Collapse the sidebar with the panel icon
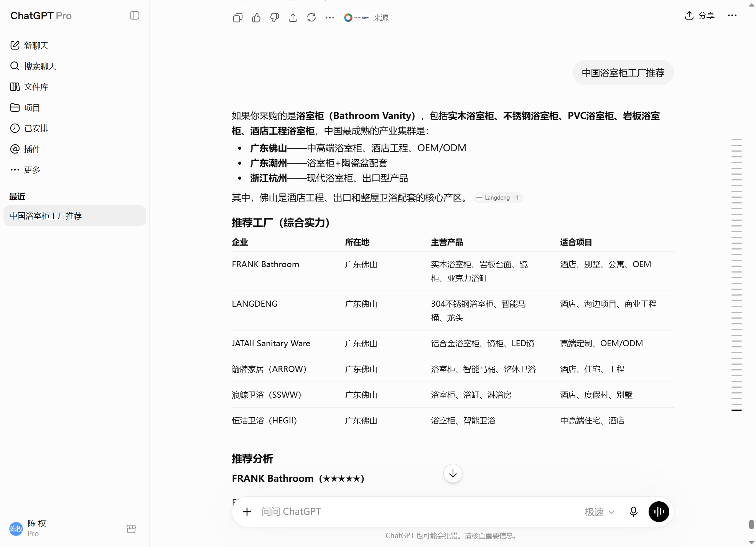 135,15
